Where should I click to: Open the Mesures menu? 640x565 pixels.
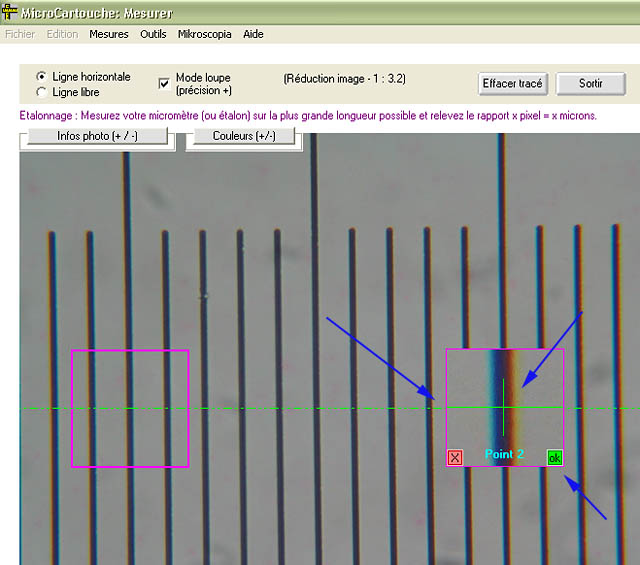(x=109, y=34)
